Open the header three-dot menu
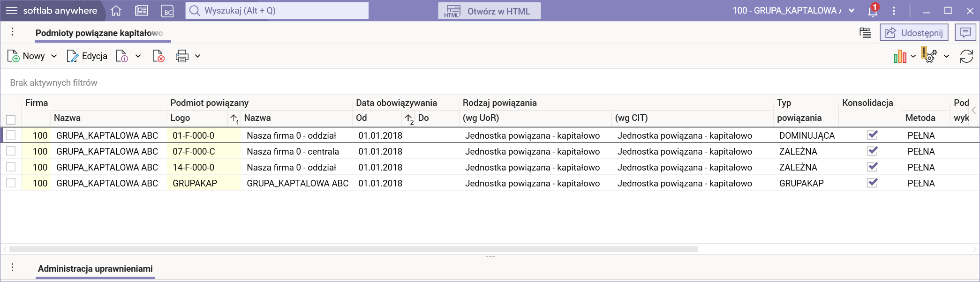Image resolution: width=980 pixels, height=282 pixels. pyautogui.click(x=894, y=11)
